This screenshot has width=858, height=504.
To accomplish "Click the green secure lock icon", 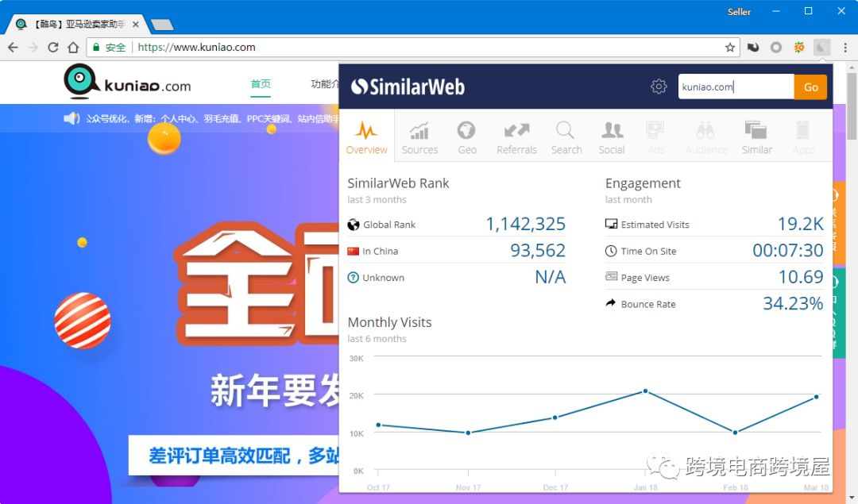I will tap(96, 48).
